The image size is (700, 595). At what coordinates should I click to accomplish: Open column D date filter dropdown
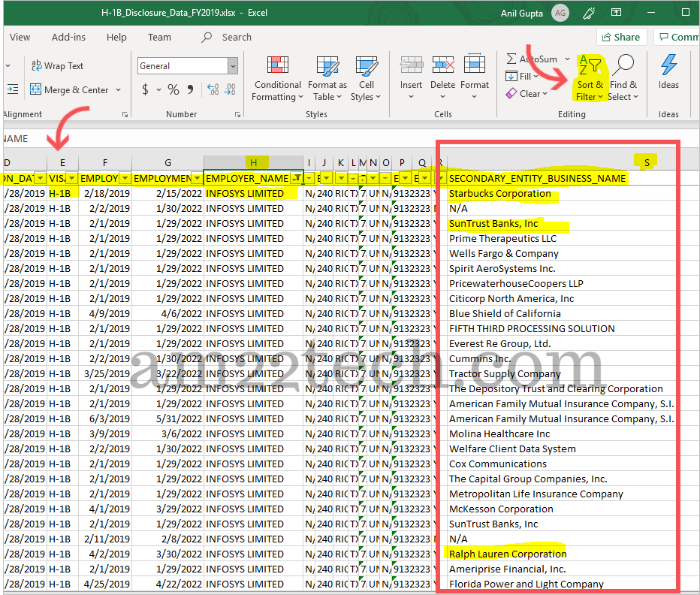pyautogui.click(x=40, y=178)
